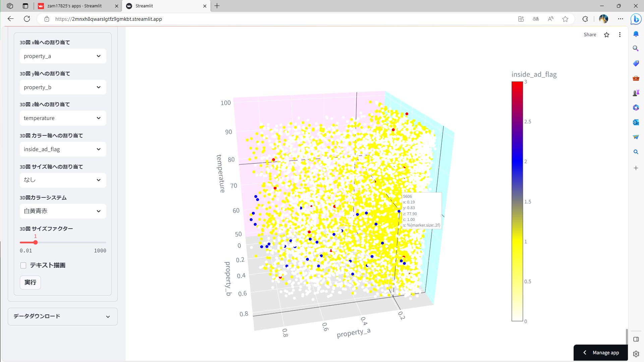Open the browser extensions icon

coord(585,19)
